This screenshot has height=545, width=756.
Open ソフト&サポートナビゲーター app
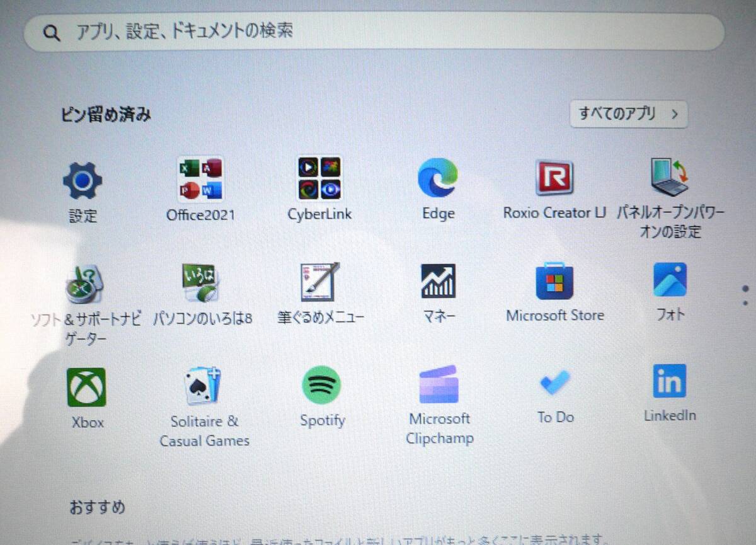[x=86, y=284]
